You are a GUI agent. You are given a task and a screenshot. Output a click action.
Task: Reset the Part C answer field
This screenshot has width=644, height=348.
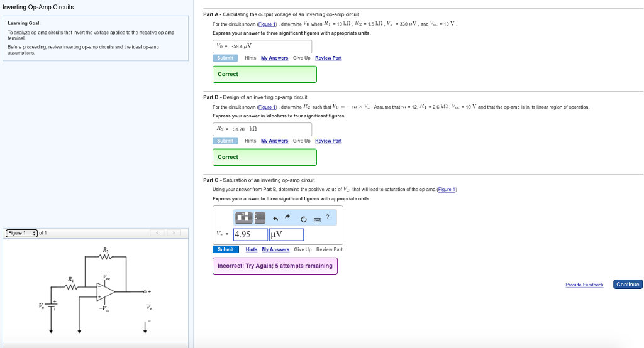(x=303, y=219)
